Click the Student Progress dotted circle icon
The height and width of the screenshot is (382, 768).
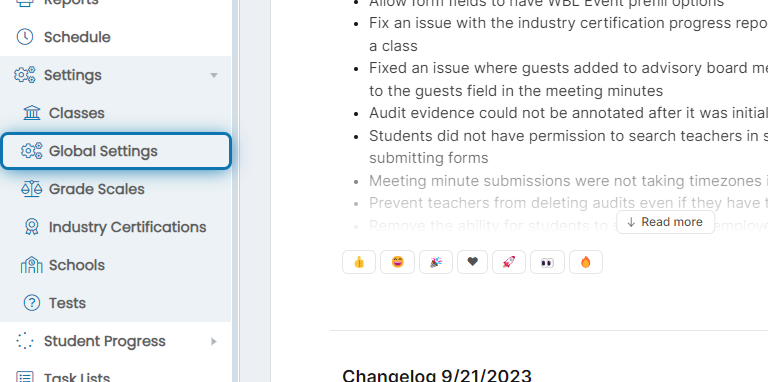click(x=25, y=341)
